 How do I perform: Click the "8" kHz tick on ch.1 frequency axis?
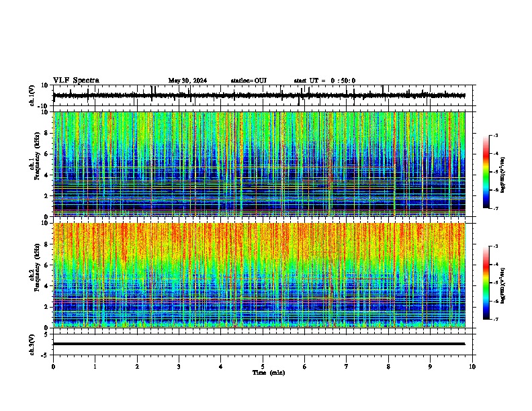point(46,133)
